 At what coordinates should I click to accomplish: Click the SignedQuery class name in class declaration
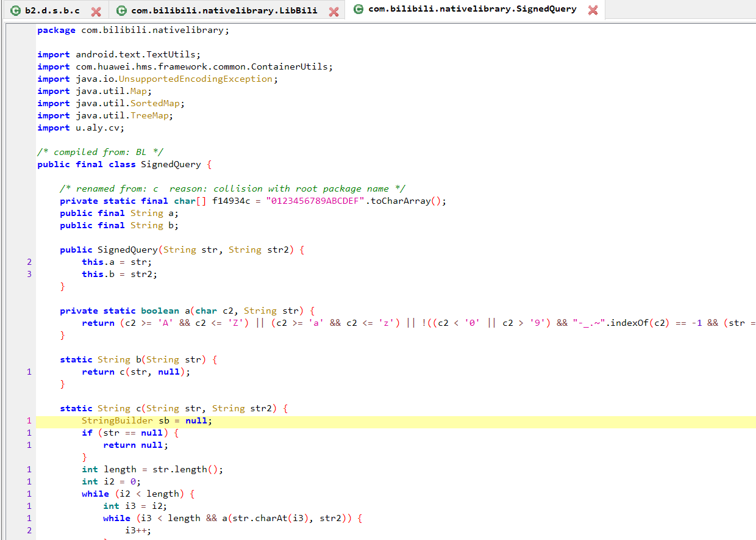171,164
